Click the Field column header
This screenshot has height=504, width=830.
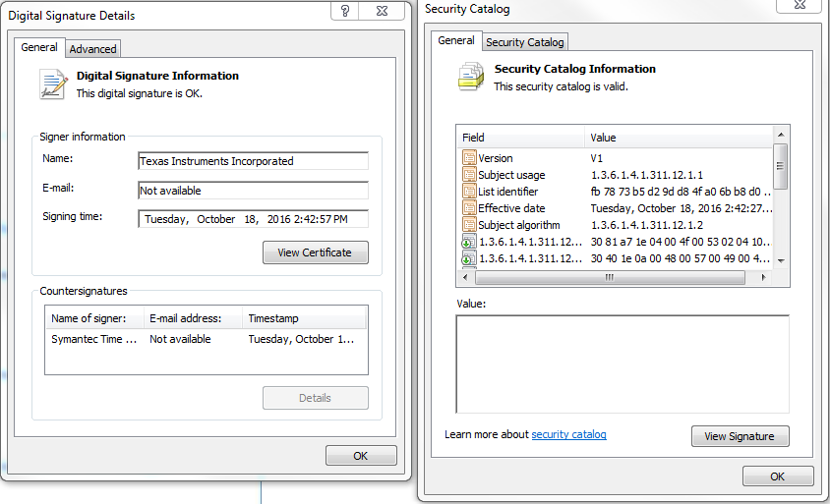click(520, 138)
